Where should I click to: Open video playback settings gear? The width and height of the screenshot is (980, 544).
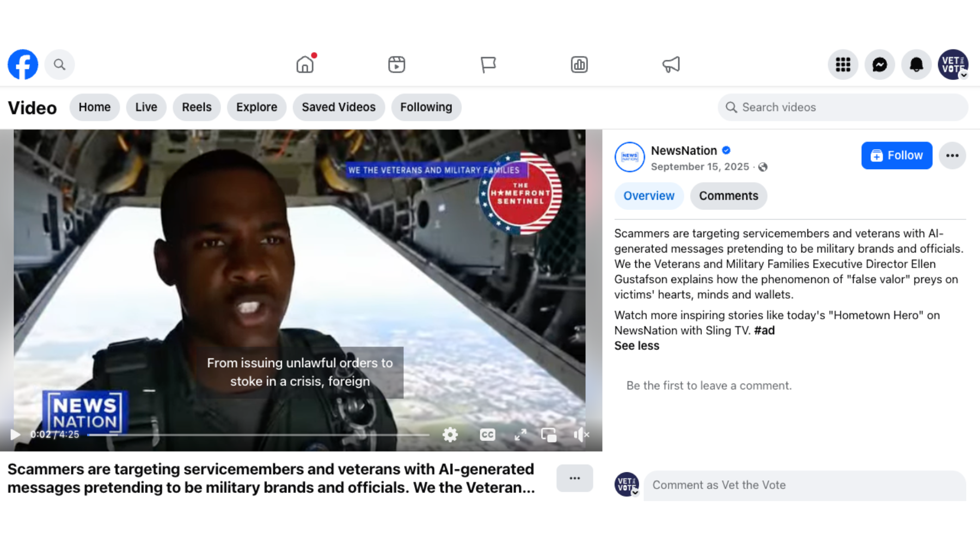[x=450, y=435]
